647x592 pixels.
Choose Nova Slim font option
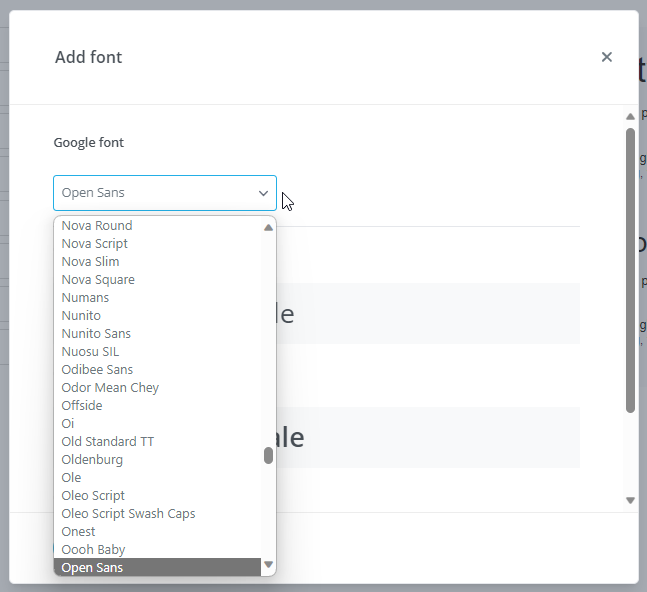158,262
